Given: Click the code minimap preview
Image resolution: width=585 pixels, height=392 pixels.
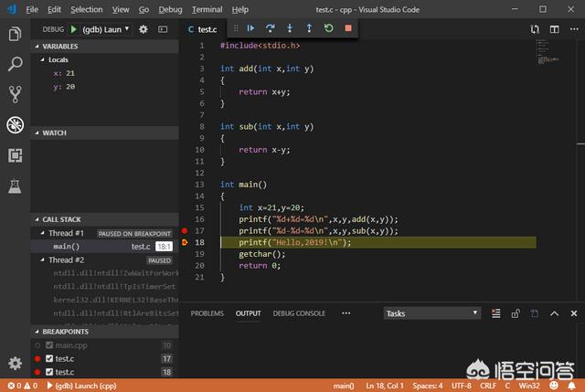Looking at the screenshot, I should tap(548, 52).
